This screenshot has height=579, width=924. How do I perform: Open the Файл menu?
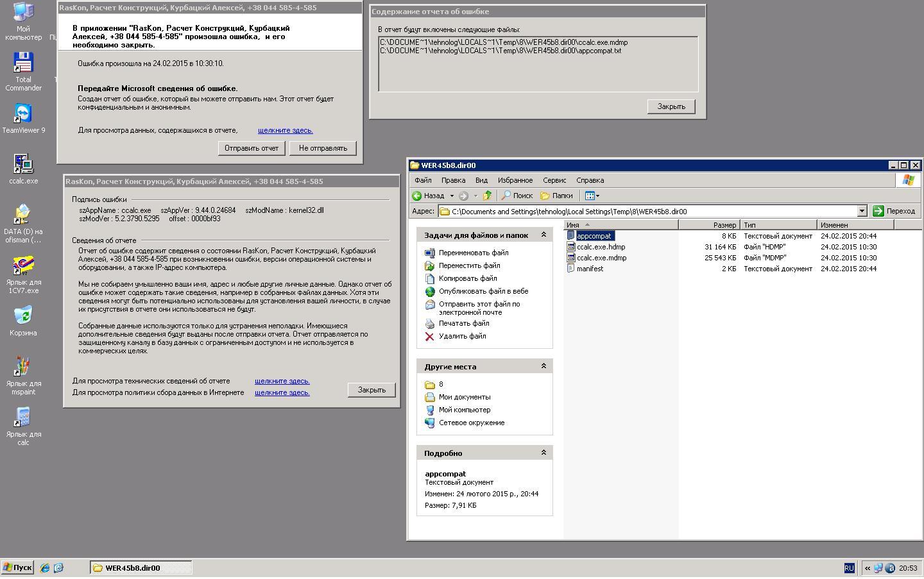pos(423,180)
